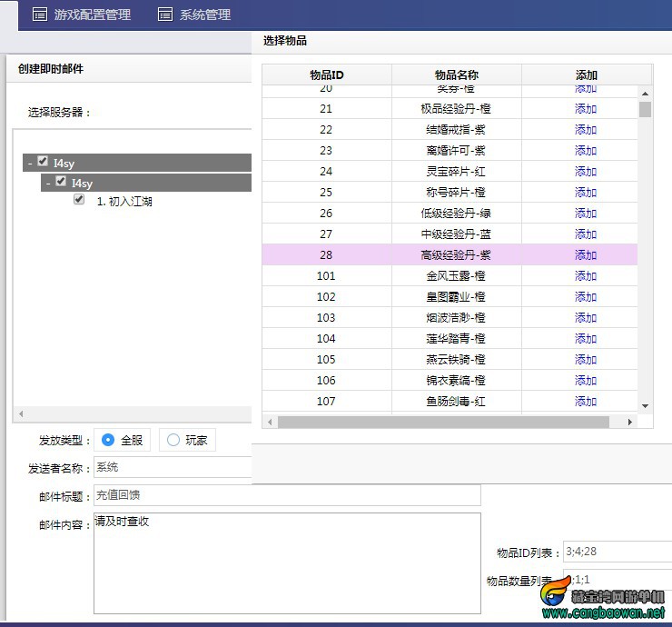Collapse the nested I4sy tree node

click(x=48, y=184)
